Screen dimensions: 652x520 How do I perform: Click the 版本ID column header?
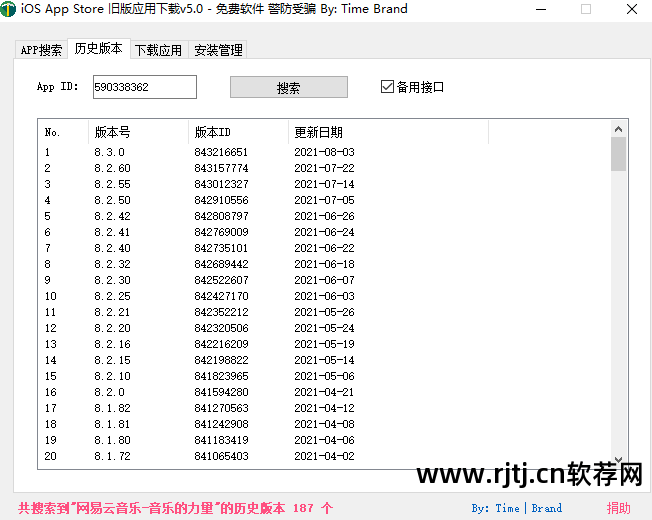238,132
